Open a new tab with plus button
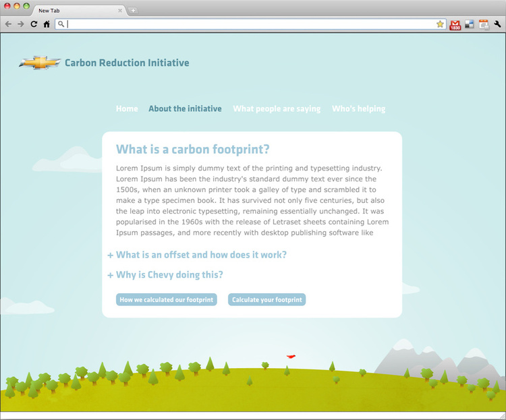This screenshot has width=506, height=420. tap(133, 10)
